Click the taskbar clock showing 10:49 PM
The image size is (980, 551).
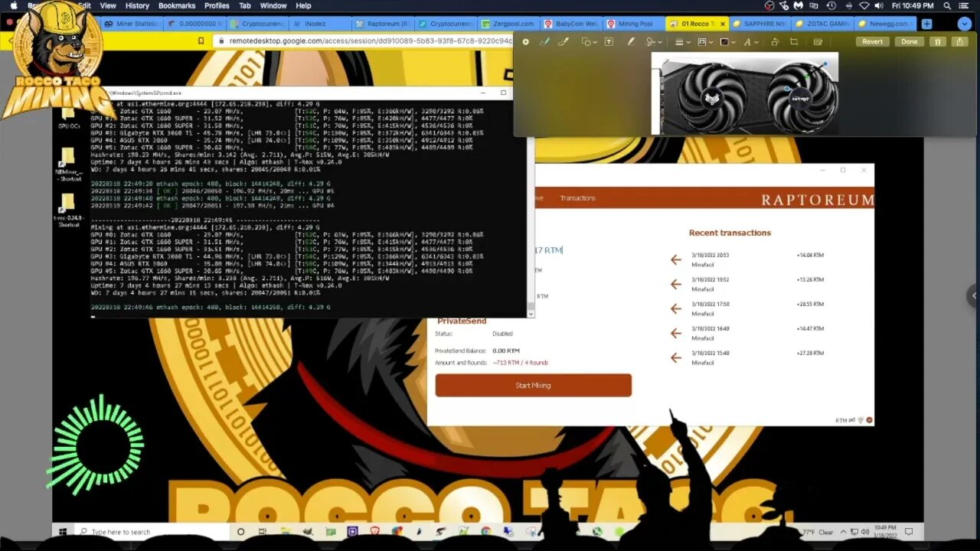click(884, 531)
